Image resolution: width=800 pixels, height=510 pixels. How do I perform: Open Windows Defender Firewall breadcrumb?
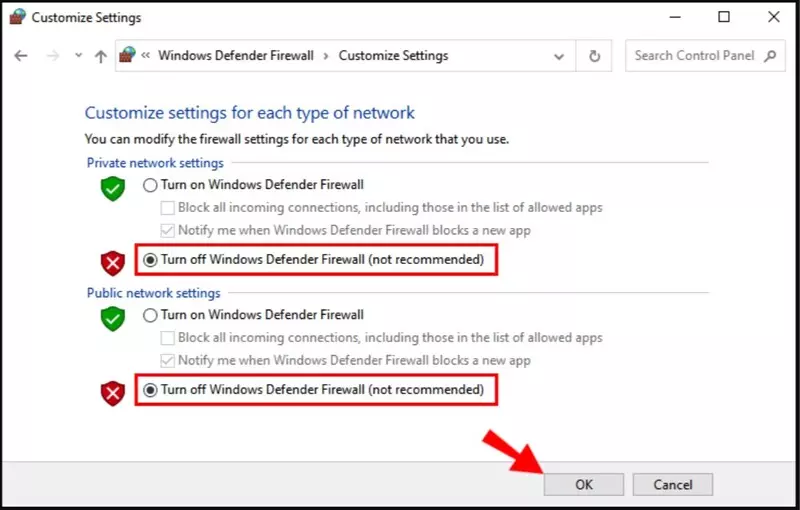[236, 55]
